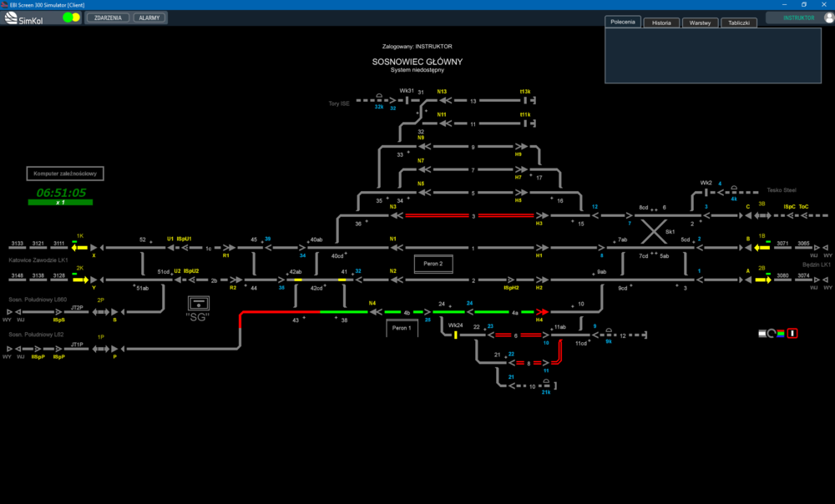
Task: Click the Peron 2 platform box
Action: click(x=433, y=264)
